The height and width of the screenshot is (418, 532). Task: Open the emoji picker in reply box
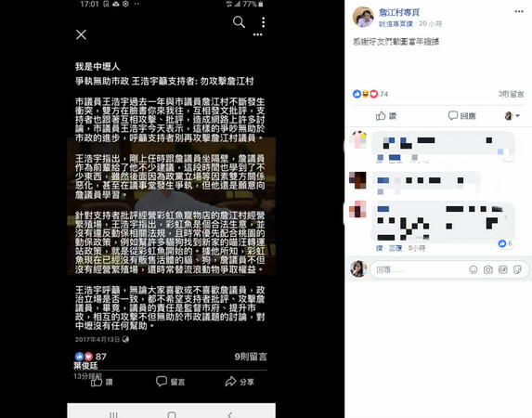474,270
